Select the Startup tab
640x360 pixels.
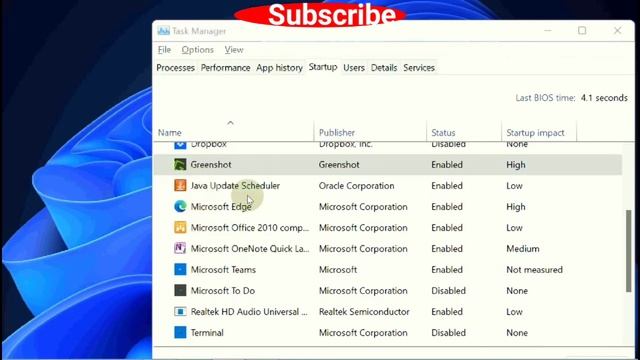pos(323,67)
